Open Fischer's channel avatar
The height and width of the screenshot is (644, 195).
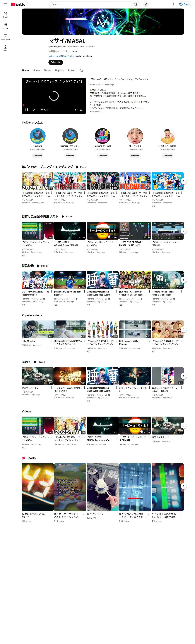click(x=38, y=136)
